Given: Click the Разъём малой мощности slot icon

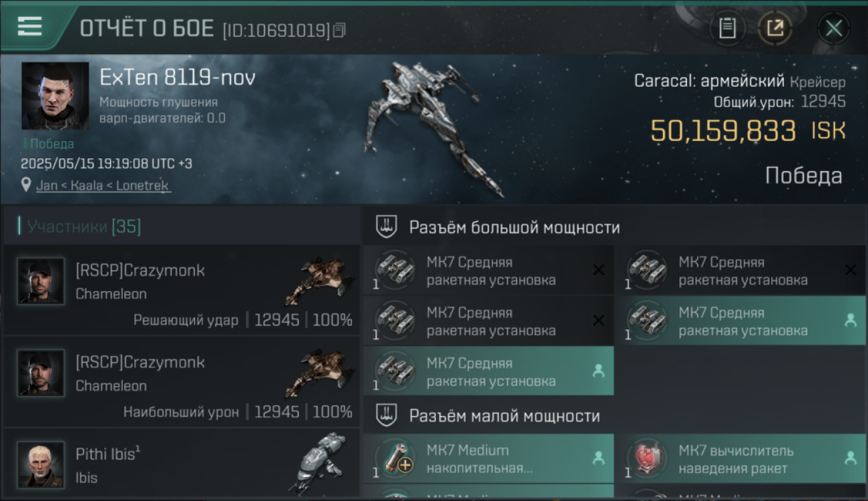Looking at the screenshot, I should [x=387, y=415].
